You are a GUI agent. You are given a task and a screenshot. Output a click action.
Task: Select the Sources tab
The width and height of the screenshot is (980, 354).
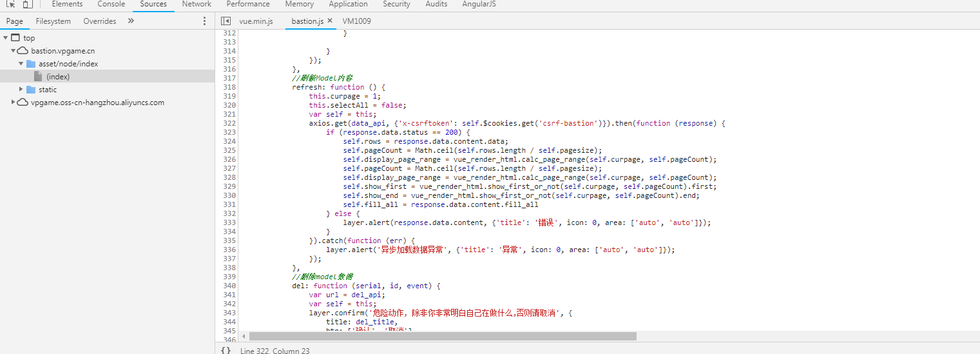point(153,4)
